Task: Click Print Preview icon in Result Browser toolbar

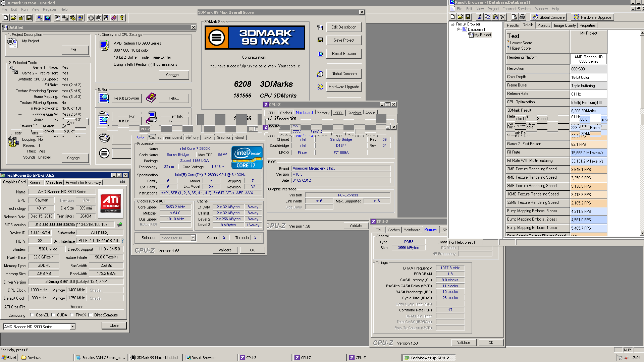Action: 515,17
